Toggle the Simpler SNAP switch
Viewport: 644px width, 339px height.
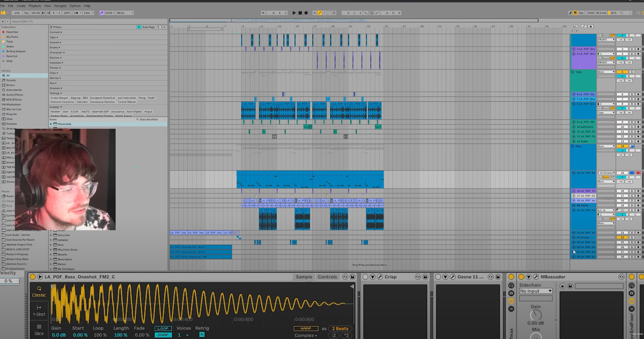point(163,335)
